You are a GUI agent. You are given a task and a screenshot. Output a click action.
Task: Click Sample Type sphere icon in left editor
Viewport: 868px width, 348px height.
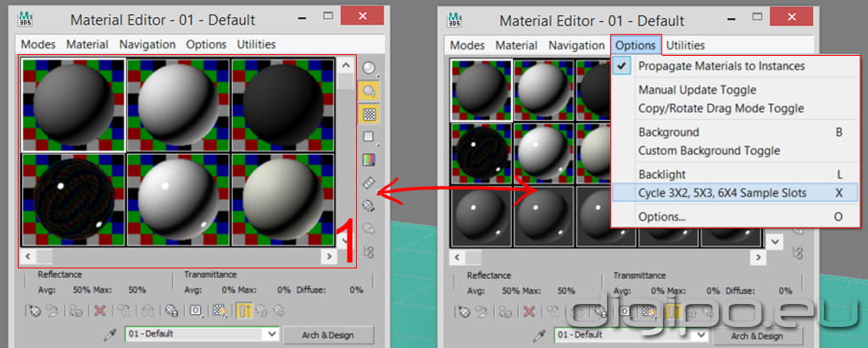(369, 69)
